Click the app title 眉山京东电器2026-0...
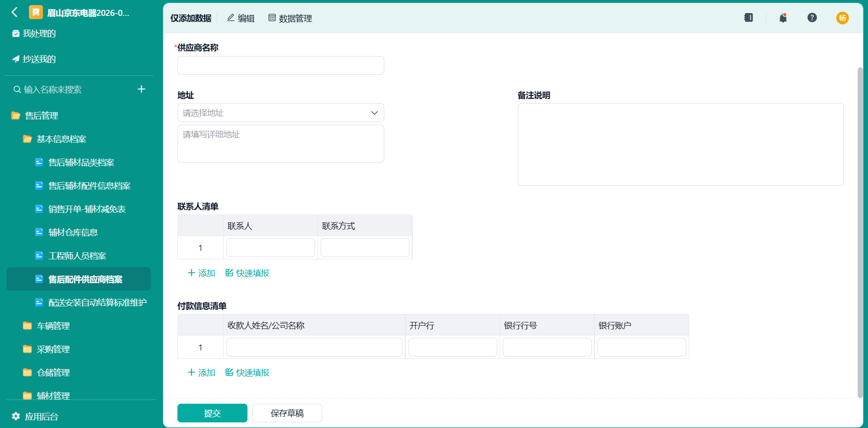This screenshot has width=868, height=428. (x=88, y=13)
